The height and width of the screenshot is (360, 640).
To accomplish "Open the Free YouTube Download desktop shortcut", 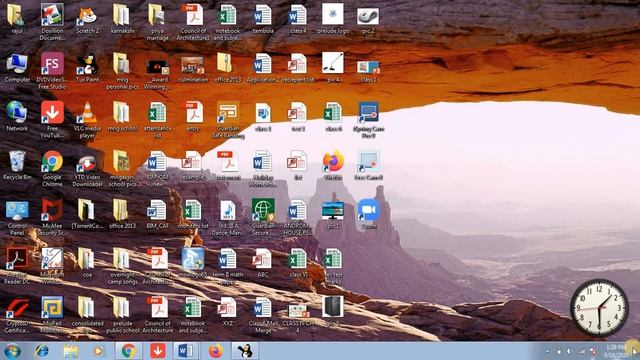I will click(x=52, y=120).
